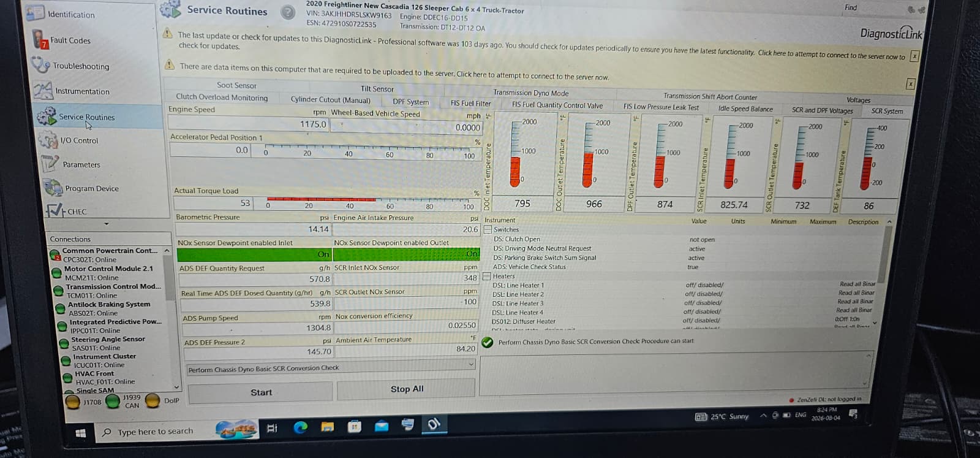Viewport: 980px width, 458px height.
Task: Select the Service Routines gears icon
Action: (47, 116)
